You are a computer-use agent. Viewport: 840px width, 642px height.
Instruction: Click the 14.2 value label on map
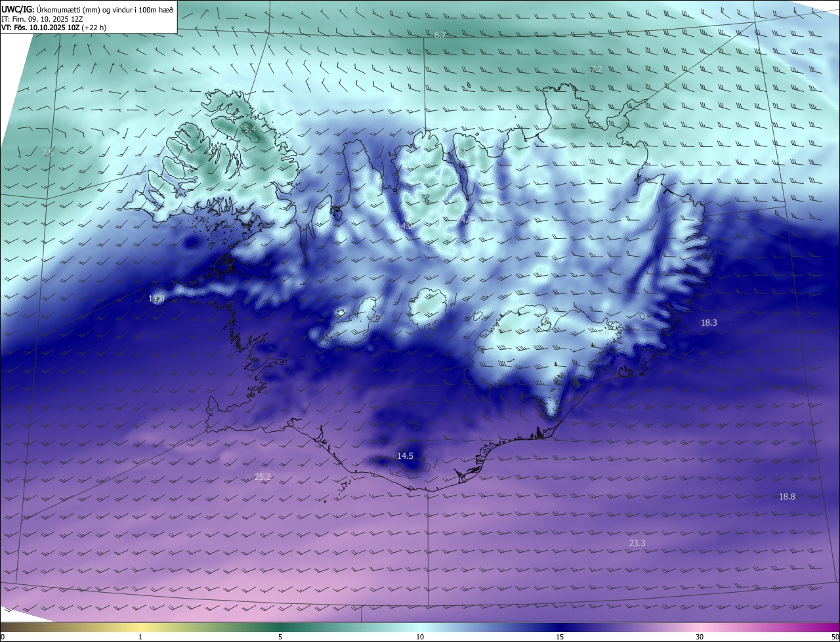click(405, 226)
